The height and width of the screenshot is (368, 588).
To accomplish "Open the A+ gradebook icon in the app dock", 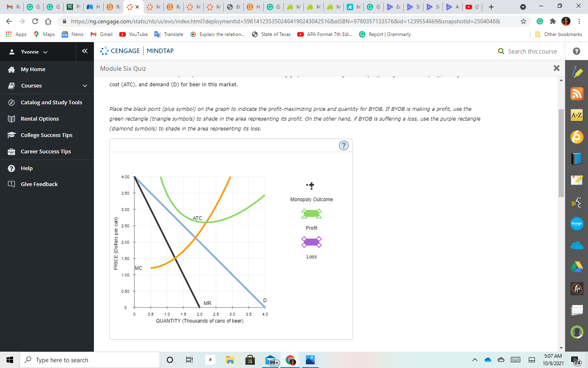I will point(577,288).
